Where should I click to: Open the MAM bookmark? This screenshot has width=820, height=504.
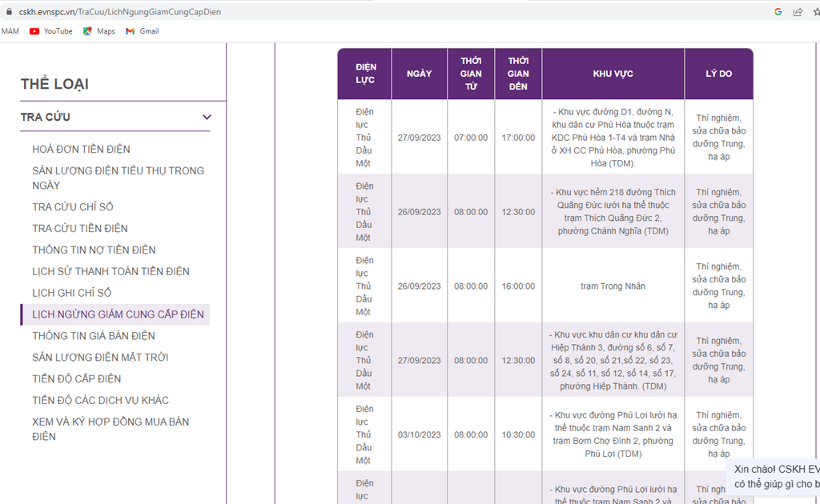pos(10,31)
